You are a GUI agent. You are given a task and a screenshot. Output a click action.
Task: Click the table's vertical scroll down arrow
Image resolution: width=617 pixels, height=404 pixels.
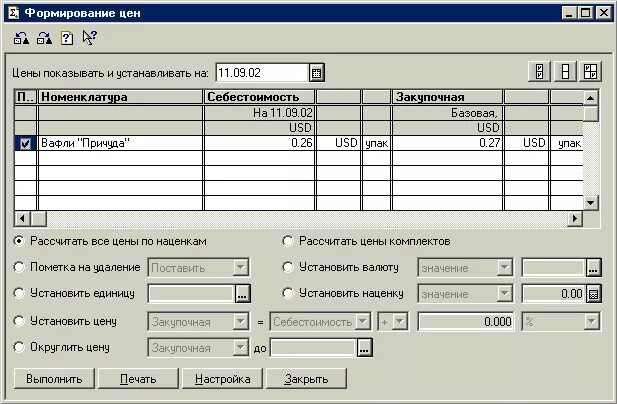591,203
